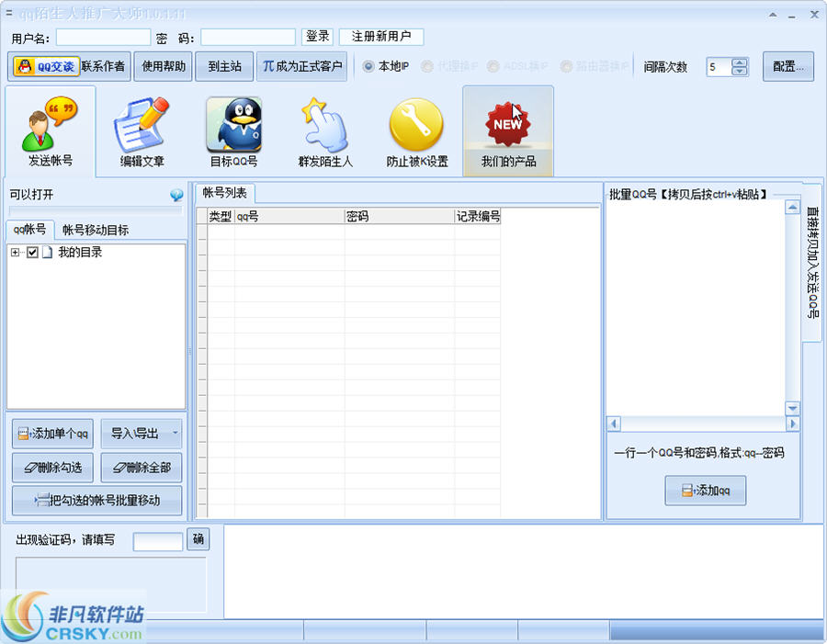Click the 添加单个qq button
This screenshot has height=644, width=827.
point(52,434)
